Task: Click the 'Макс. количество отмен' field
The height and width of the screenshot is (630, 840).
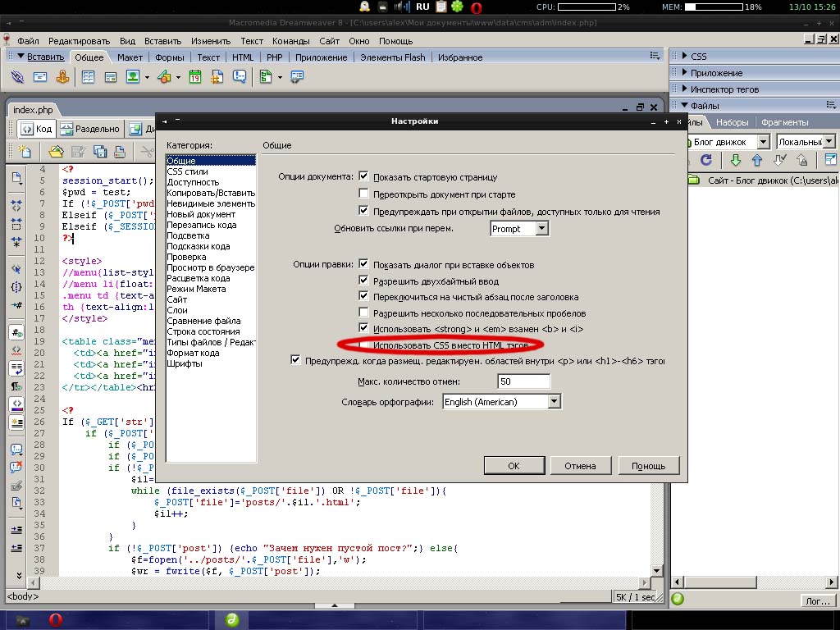Action: coord(523,381)
